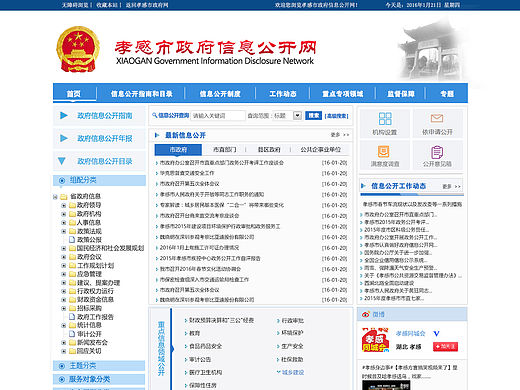
Task: Open the 满意度调查 orange icon
Action: click(383, 152)
